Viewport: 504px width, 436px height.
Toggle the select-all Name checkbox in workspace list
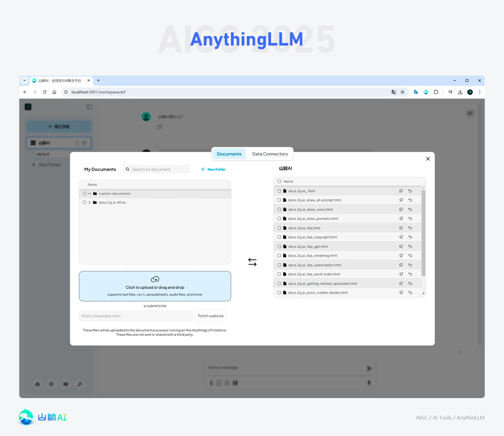(279, 181)
